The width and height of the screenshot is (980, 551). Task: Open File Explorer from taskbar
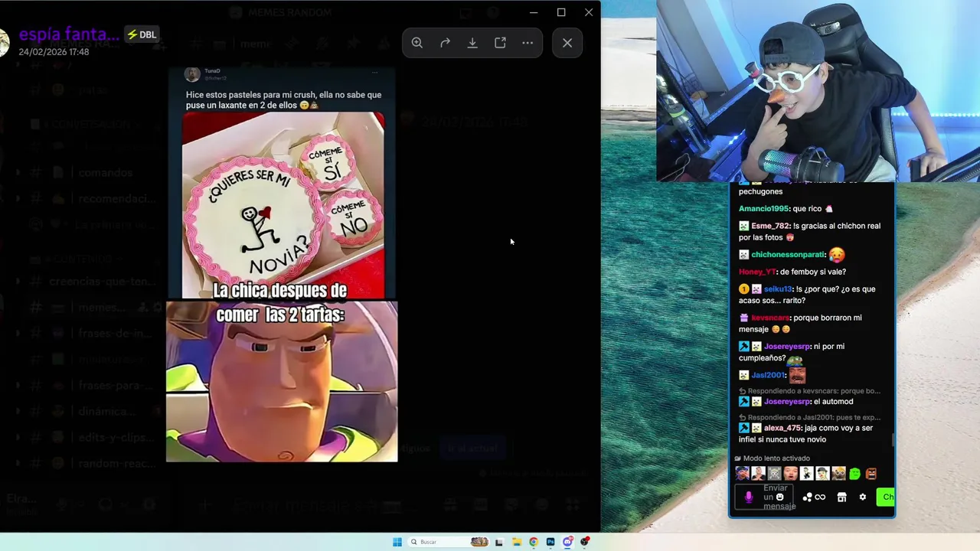pyautogui.click(x=517, y=542)
